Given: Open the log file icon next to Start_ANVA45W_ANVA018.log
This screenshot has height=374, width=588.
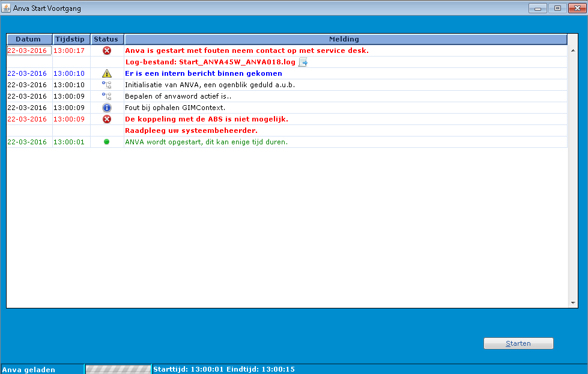Looking at the screenshot, I should point(304,62).
